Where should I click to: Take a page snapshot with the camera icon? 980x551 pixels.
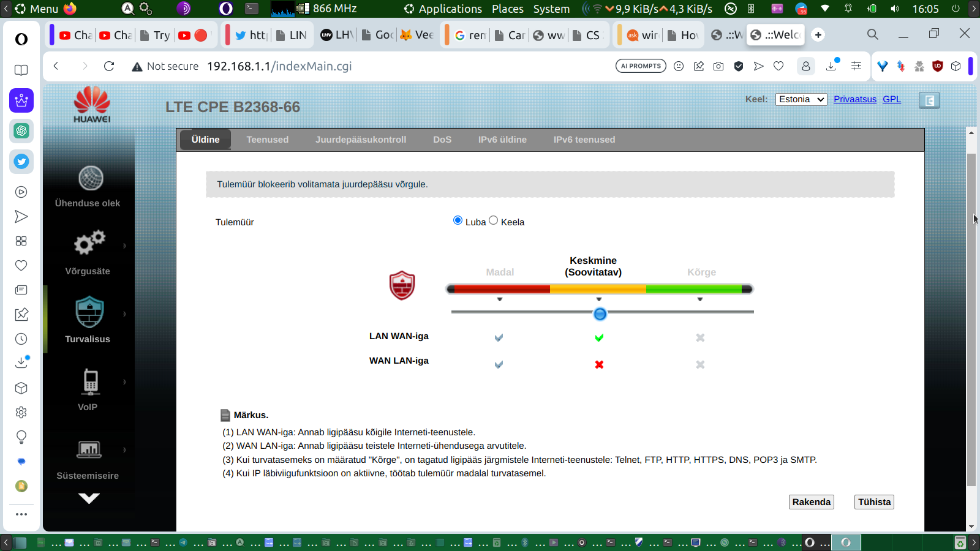(718, 66)
